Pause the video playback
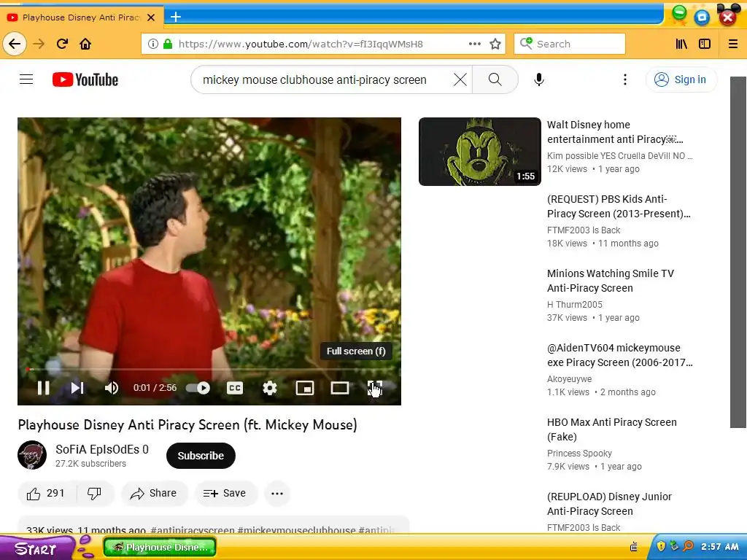The image size is (747, 560). (43, 388)
